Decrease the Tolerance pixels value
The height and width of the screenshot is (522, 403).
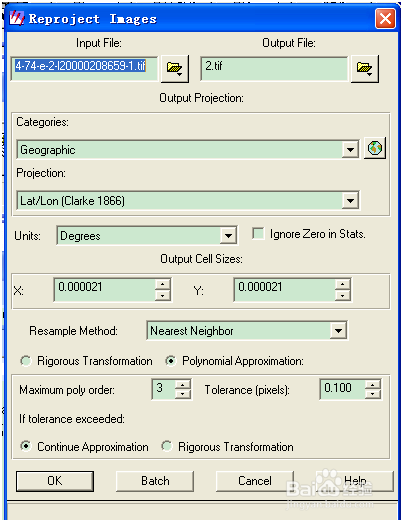point(373,394)
